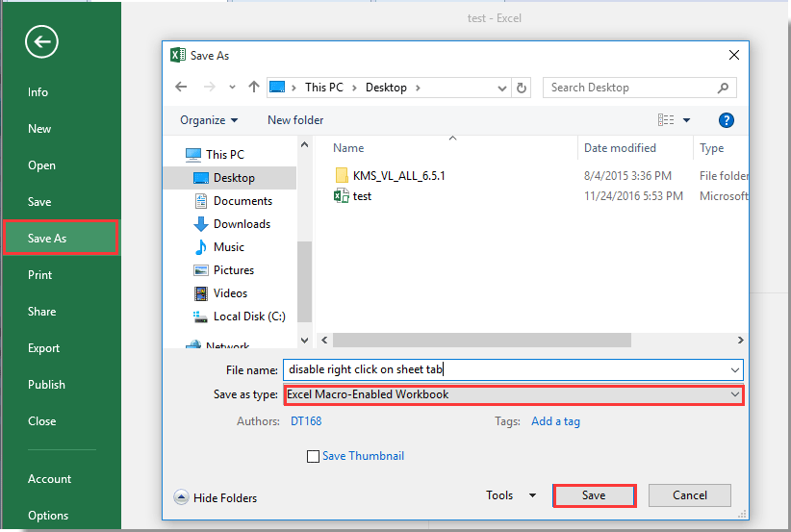Choose Export from the Backstage menu
Screen dimensions: 791x532
[44, 348]
